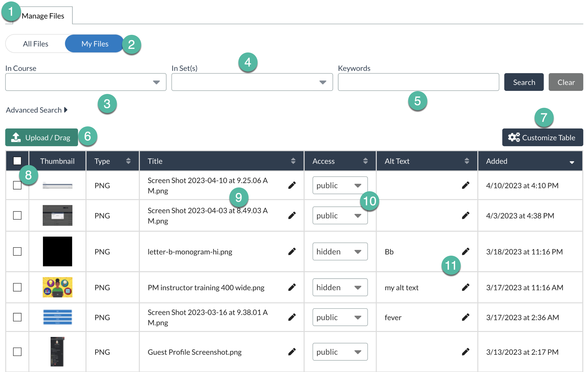Check the select-all checkbox in header
The height and width of the screenshot is (372, 588).
pos(17,161)
